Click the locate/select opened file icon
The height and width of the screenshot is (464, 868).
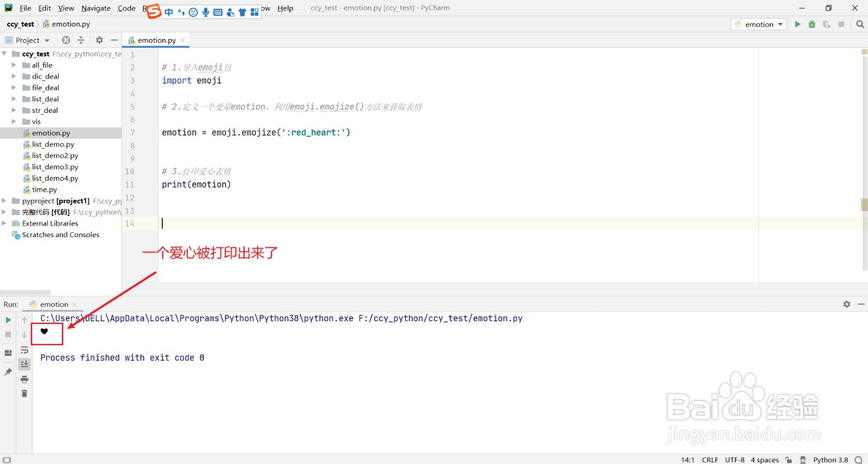[66, 40]
